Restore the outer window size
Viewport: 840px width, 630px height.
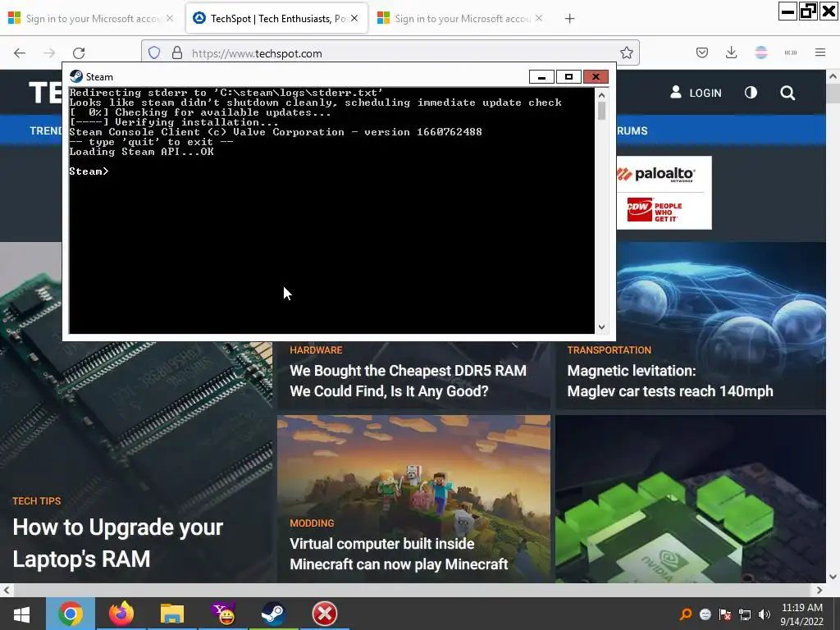point(808,11)
